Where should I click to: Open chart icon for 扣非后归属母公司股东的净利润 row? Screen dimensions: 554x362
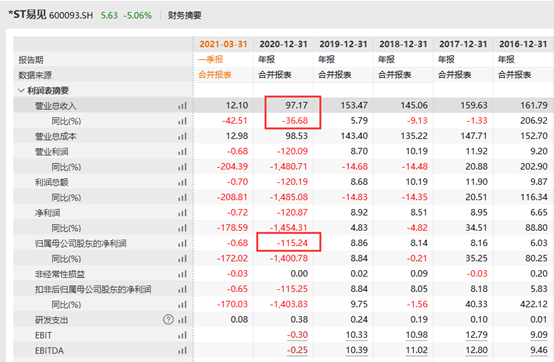(182, 289)
